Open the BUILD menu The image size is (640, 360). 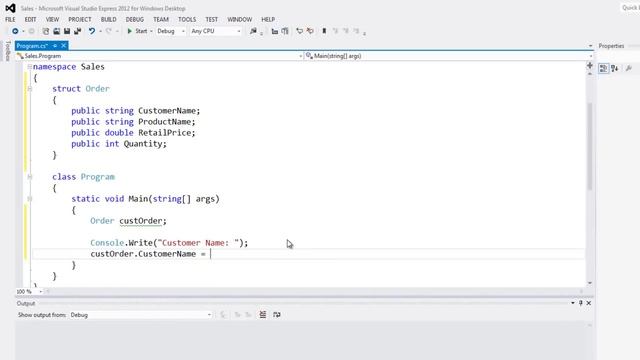coord(109,20)
